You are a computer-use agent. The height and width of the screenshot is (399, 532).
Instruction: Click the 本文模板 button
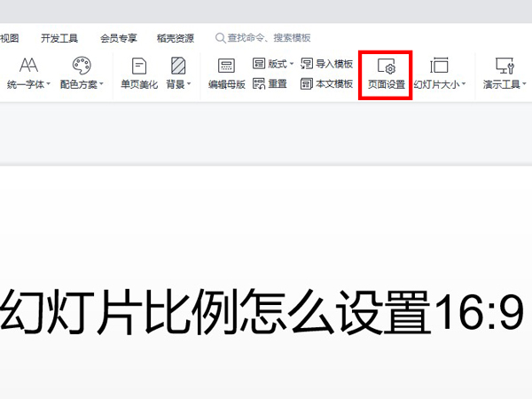tap(327, 84)
